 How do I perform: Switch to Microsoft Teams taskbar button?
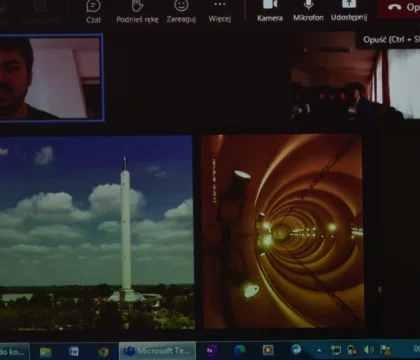point(157,351)
